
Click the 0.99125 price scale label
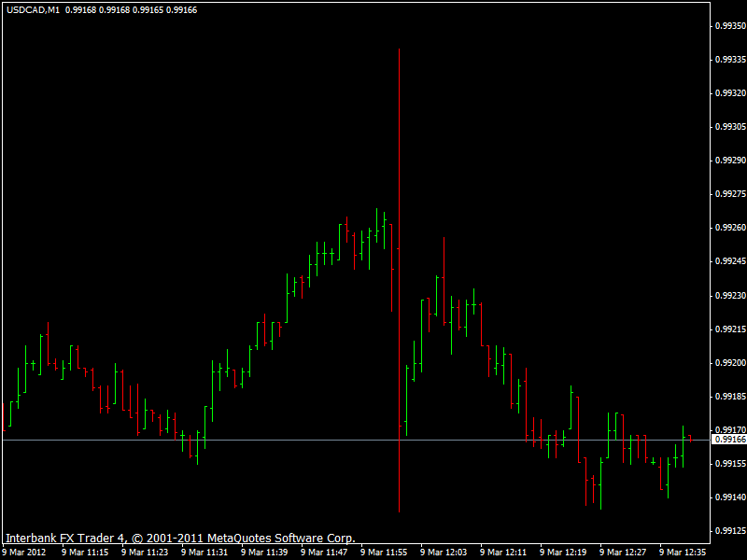tap(730, 530)
